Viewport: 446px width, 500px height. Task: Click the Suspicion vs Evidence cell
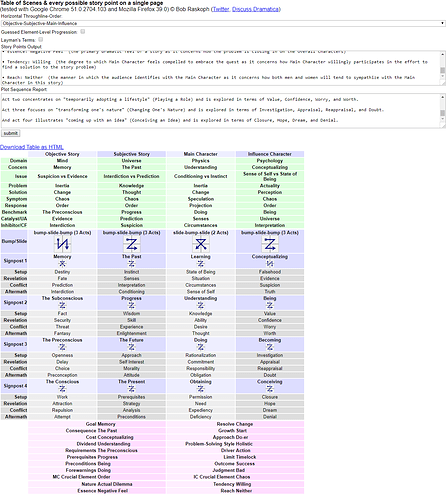pyautogui.click(x=62, y=176)
